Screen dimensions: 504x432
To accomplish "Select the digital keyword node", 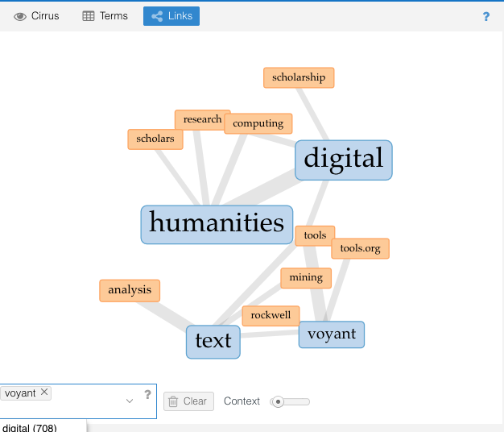I will click(343, 160).
